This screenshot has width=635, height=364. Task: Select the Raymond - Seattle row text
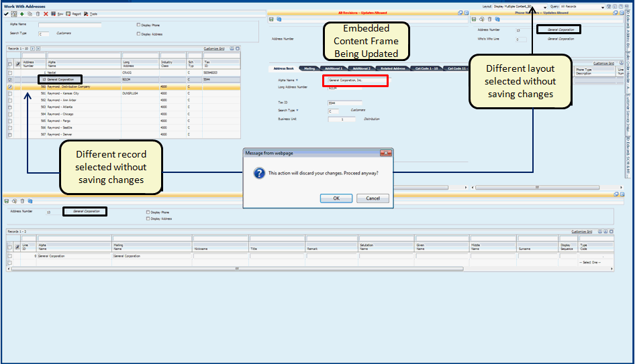(60, 128)
